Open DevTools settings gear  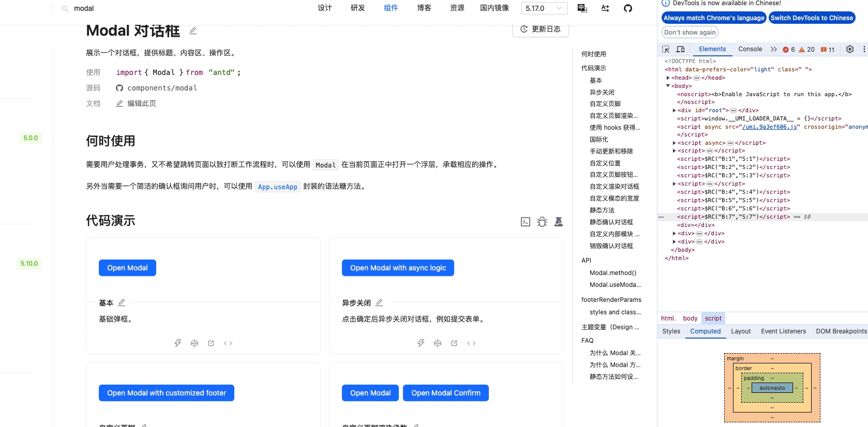click(x=850, y=50)
